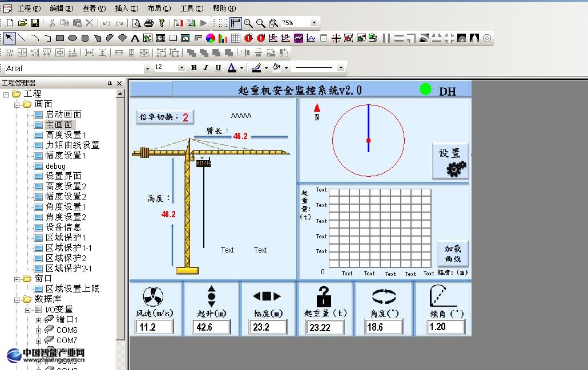The width and height of the screenshot is (588, 370).
Task: Toggle the ruler display button
Action: point(235,23)
